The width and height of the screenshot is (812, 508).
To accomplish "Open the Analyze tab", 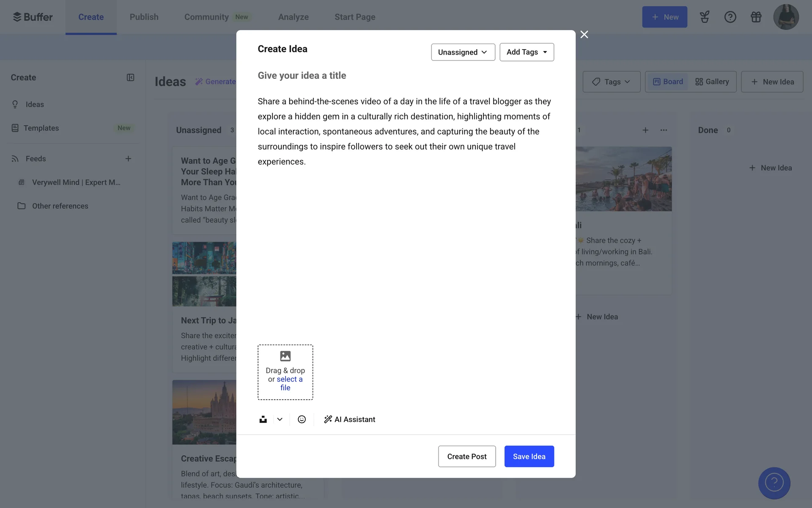I will [x=293, y=17].
